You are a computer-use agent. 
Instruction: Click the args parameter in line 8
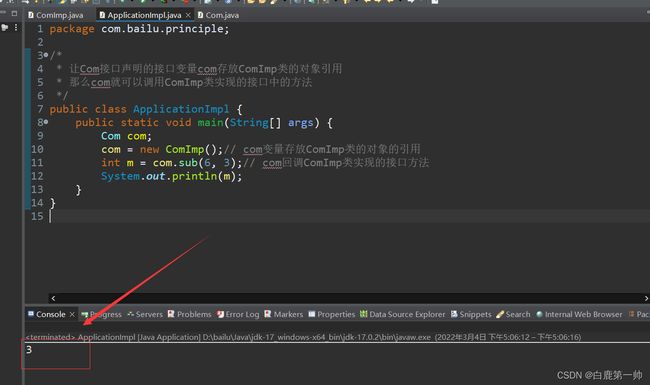(301, 123)
